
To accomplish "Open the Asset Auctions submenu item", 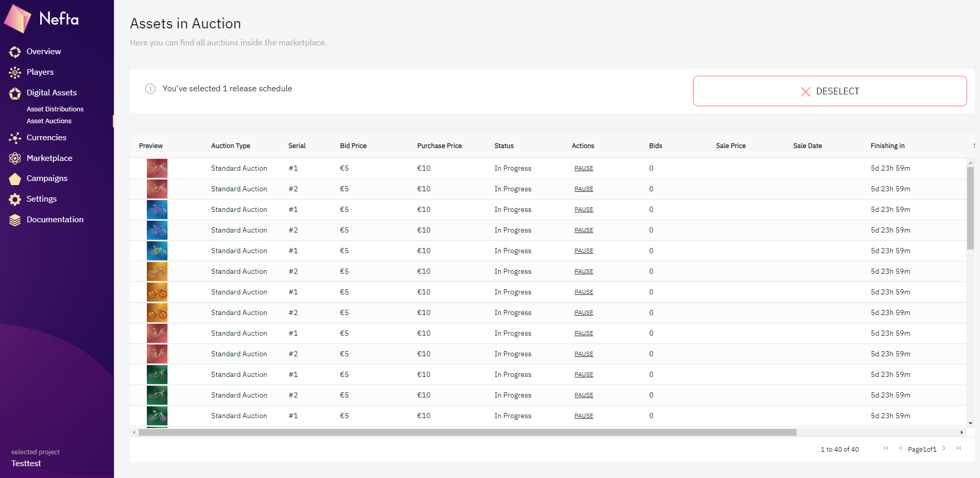I will [x=49, y=121].
